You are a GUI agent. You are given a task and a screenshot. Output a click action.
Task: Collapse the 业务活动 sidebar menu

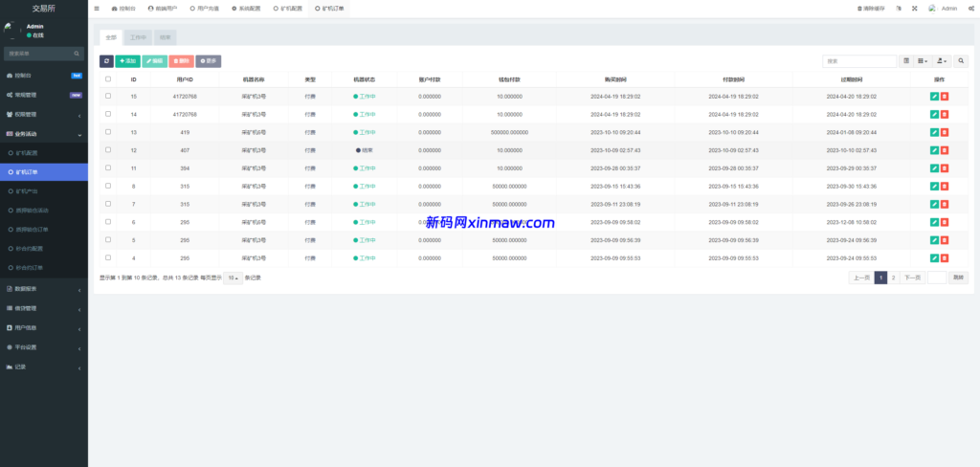pos(44,134)
